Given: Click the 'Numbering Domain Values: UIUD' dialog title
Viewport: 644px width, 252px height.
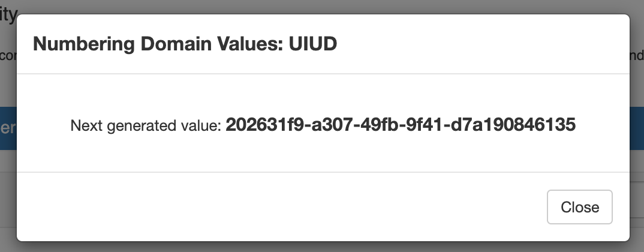Looking at the screenshot, I should pos(185,45).
